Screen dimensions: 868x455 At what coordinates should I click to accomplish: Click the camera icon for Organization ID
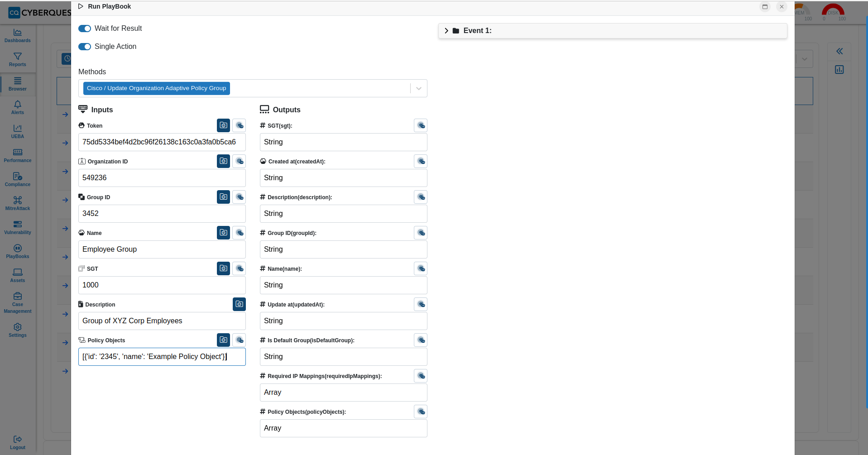click(x=223, y=161)
